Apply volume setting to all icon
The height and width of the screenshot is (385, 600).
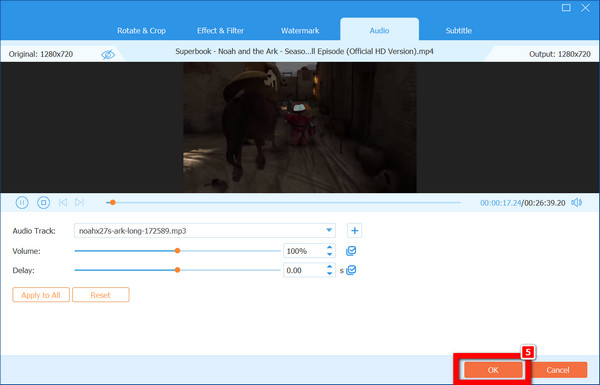351,251
